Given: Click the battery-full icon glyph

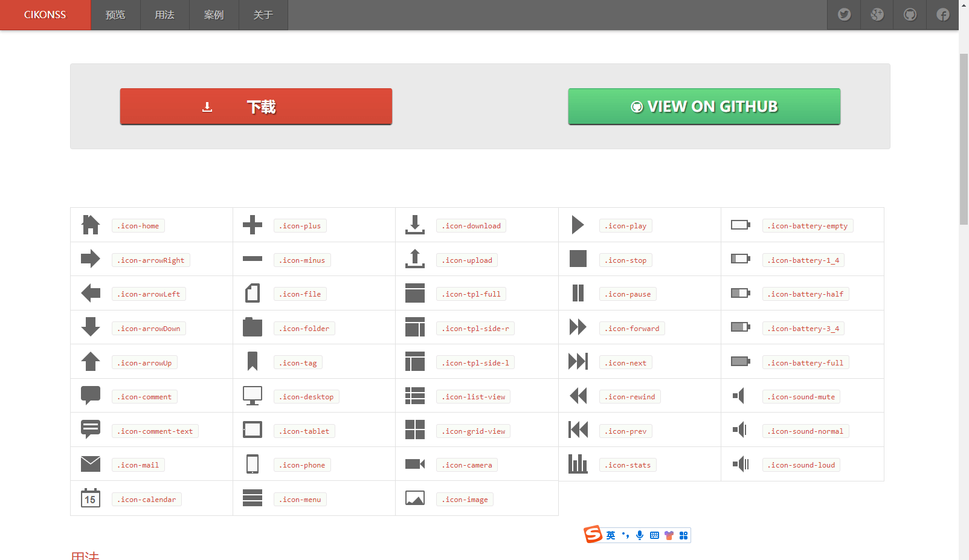Looking at the screenshot, I should (x=741, y=362).
